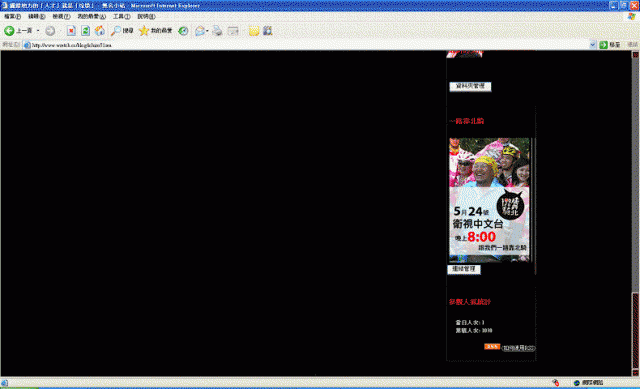Click the Messenger toolbar icon
The height and width of the screenshot is (389, 640).
268,31
